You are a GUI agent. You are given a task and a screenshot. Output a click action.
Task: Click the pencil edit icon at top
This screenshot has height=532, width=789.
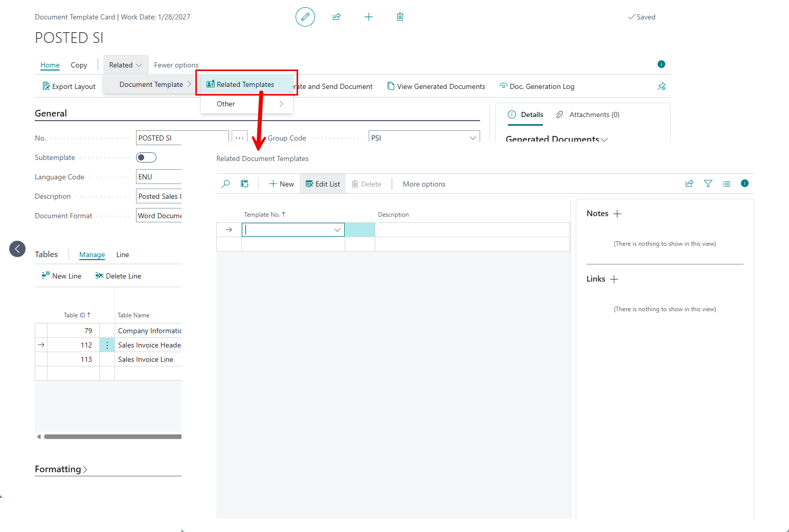(305, 17)
